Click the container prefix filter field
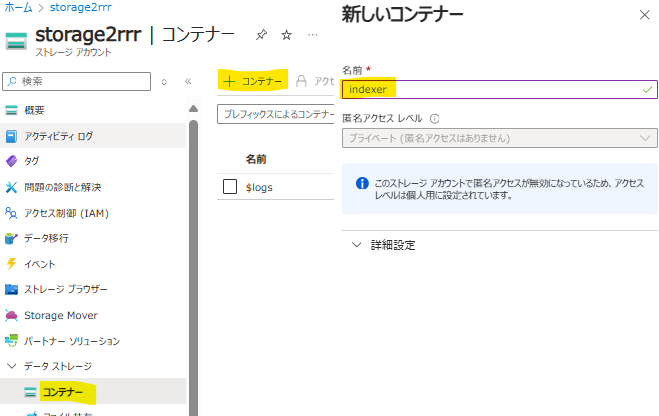The width and height of the screenshot is (659, 416). click(x=276, y=114)
